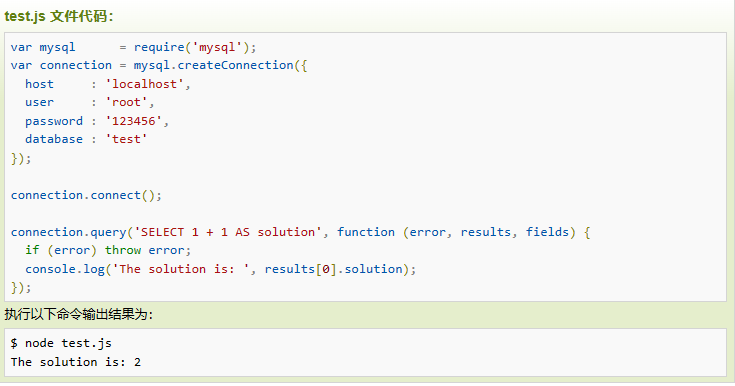Click 'results[0].solution' in the code
Image resolution: width=735 pixels, height=386 pixels.
(333, 269)
